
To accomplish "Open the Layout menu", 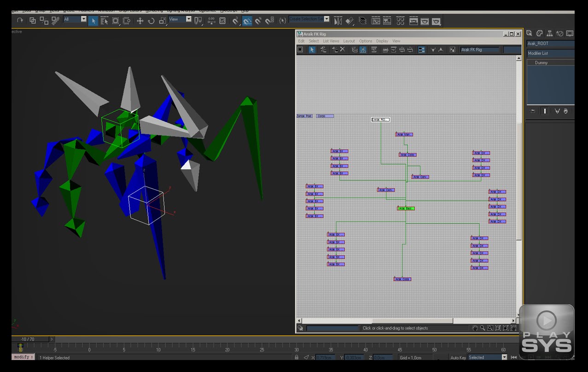I will click(349, 41).
